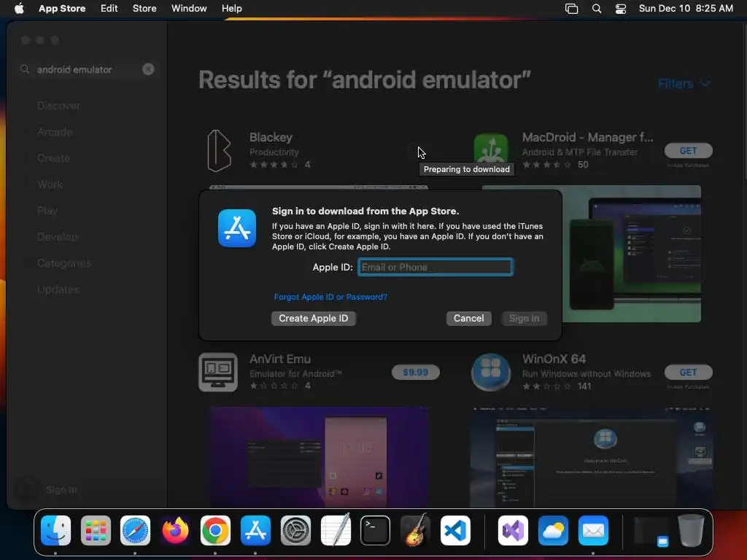Click the WinOnX 64 app title
Screen dimensions: 747x560
click(554, 359)
